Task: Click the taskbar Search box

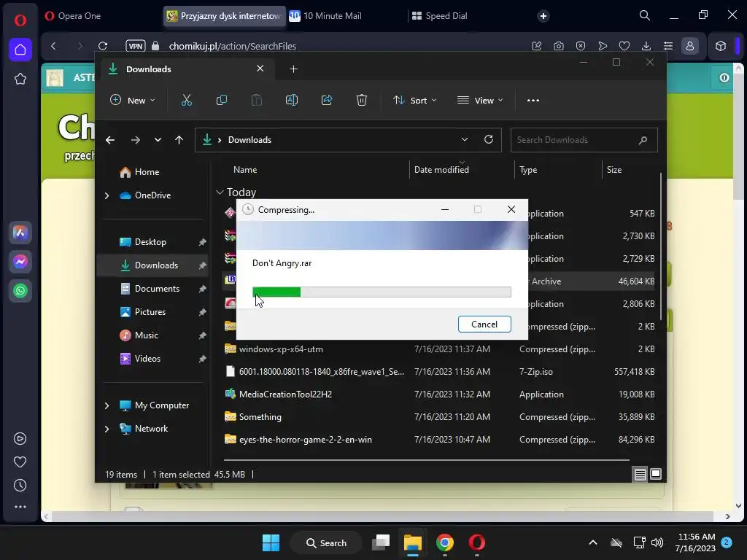Action: click(x=326, y=542)
